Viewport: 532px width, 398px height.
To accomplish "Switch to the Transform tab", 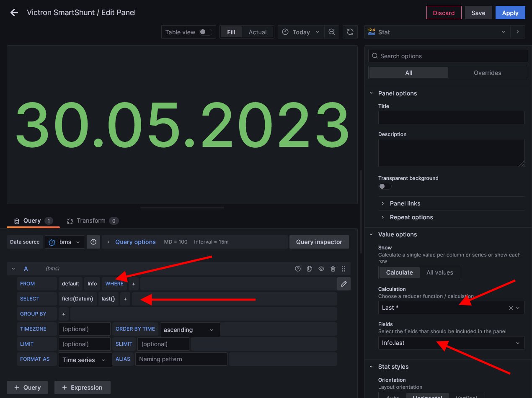I will [x=91, y=221].
